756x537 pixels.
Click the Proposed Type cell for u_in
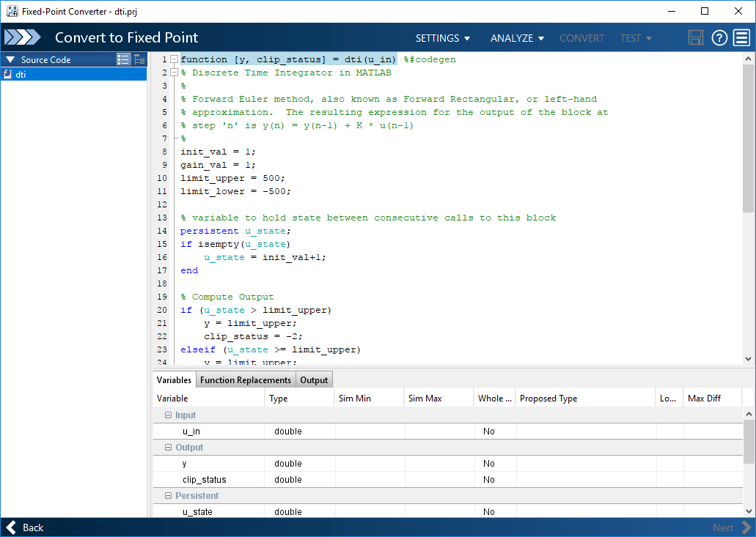click(x=585, y=432)
